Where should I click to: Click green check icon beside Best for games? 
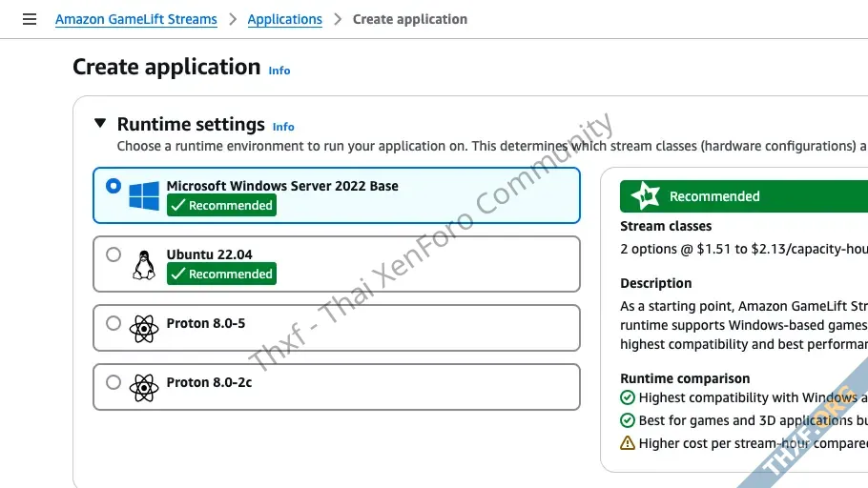[x=628, y=420]
